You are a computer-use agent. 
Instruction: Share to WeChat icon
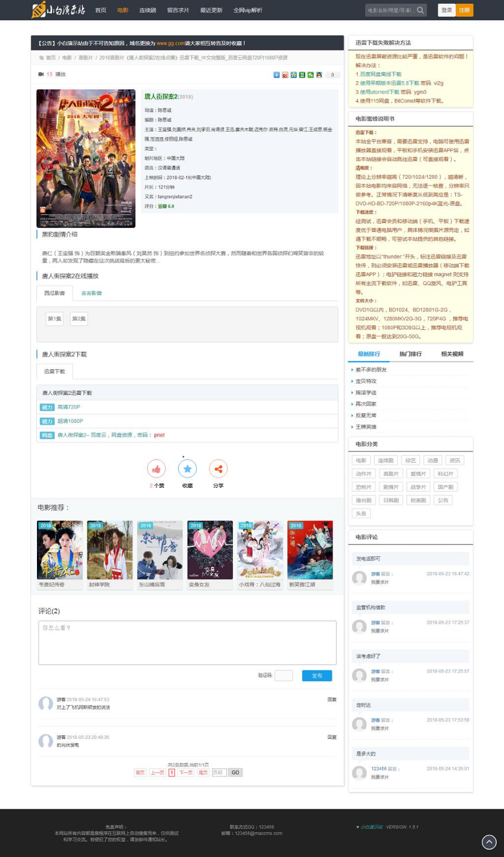pos(310,74)
